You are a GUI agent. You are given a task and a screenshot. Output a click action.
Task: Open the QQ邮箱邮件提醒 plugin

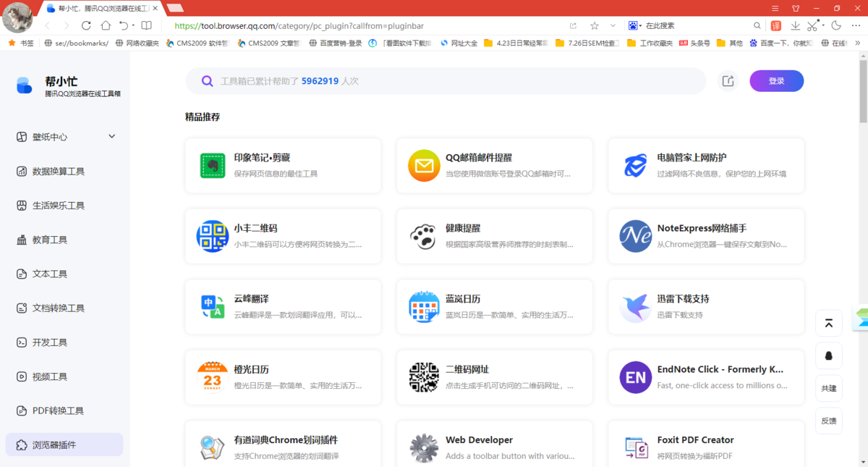pos(495,165)
